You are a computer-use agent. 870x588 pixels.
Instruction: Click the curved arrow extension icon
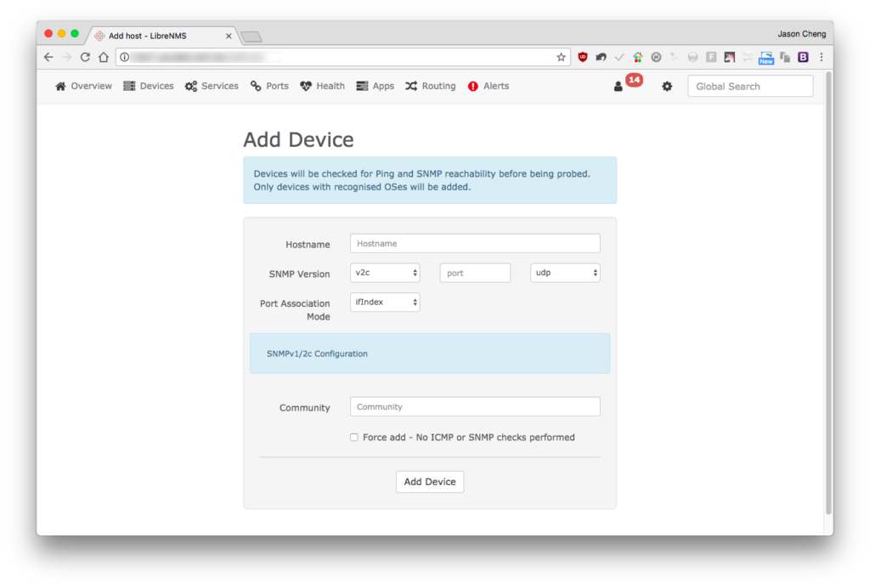(601, 57)
